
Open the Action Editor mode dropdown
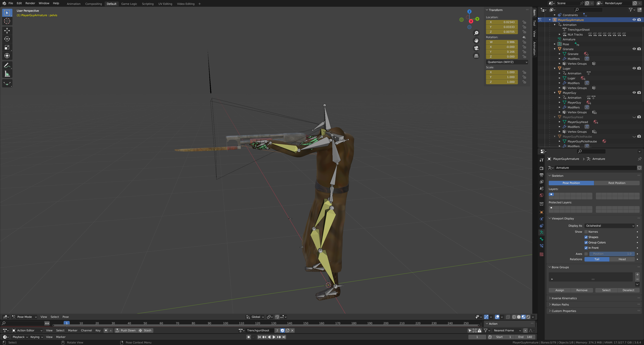[x=27, y=331]
